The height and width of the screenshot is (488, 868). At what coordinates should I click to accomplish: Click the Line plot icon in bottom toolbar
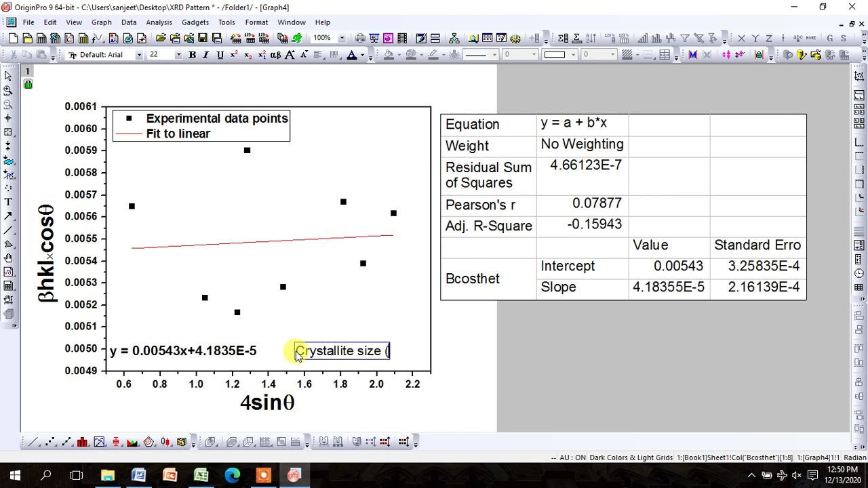33,443
